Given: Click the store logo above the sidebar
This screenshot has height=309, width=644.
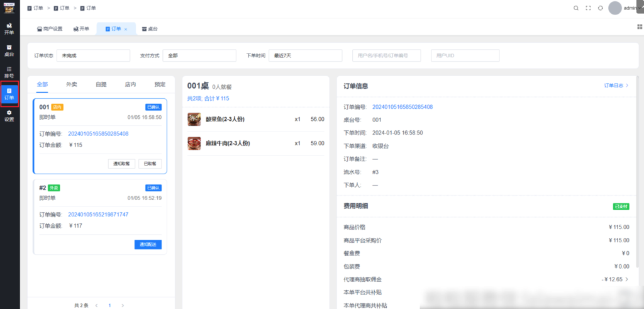Looking at the screenshot, I should coord(9,8).
